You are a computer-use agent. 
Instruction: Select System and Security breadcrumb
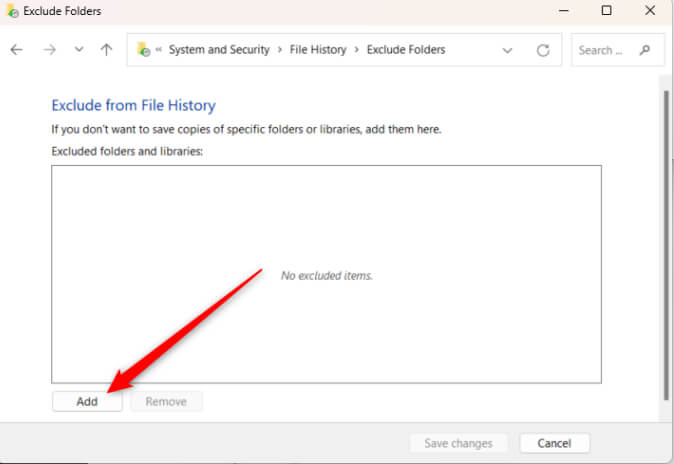[x=219, y=50]
